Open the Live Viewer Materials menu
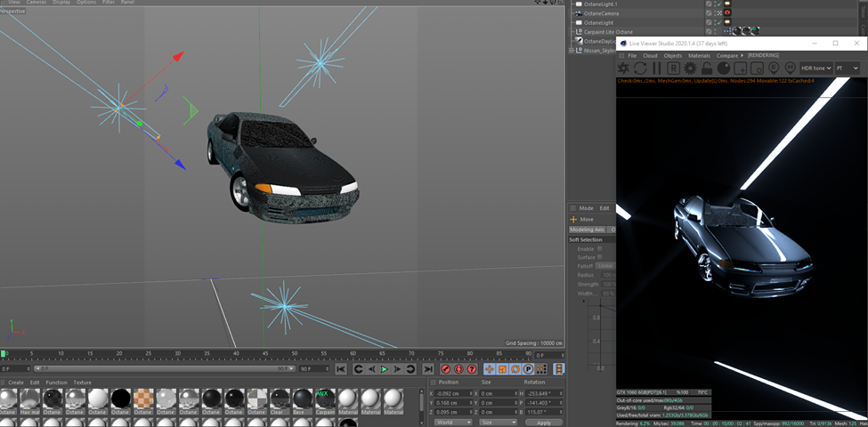Screen dimensions: 868x427 click(699, 55)
